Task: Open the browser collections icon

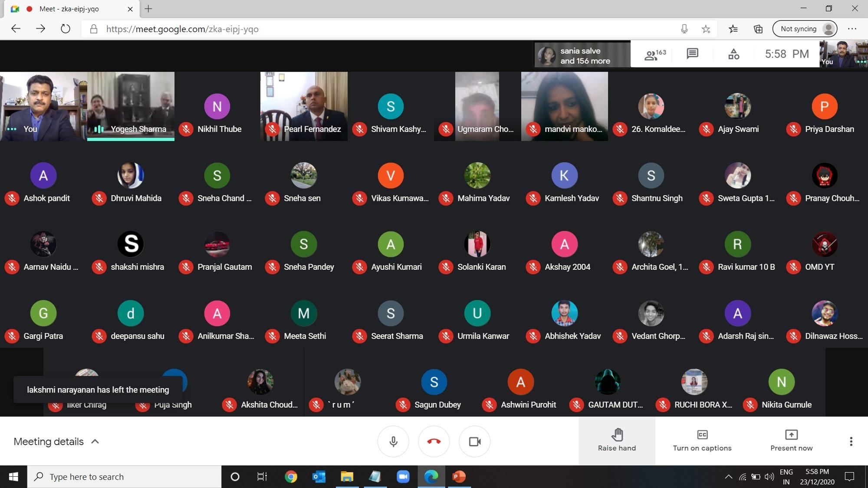Action: [758, 29]
